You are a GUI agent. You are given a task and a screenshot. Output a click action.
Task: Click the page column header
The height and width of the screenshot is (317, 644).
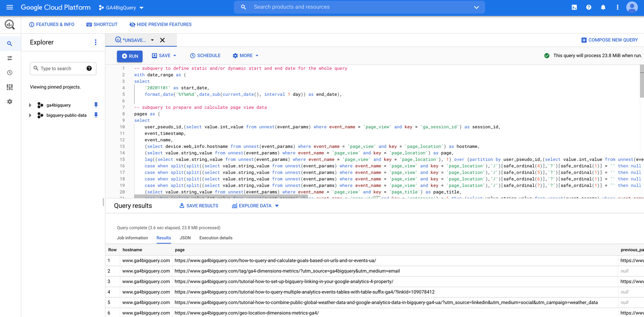(180, 250)
